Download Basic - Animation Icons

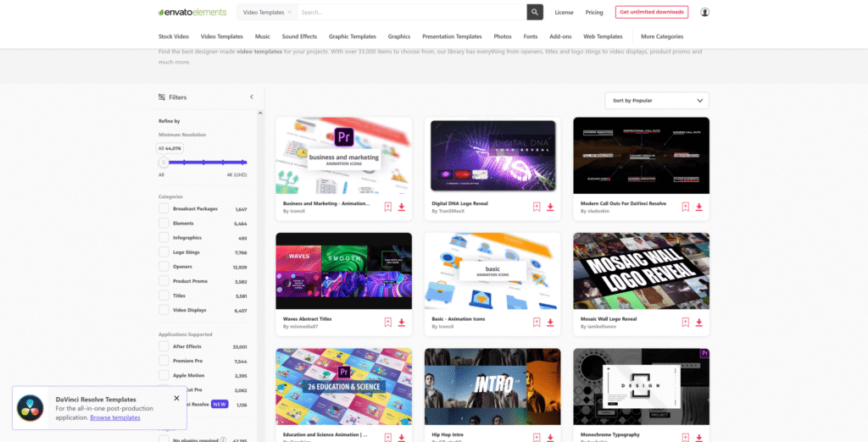550,323
